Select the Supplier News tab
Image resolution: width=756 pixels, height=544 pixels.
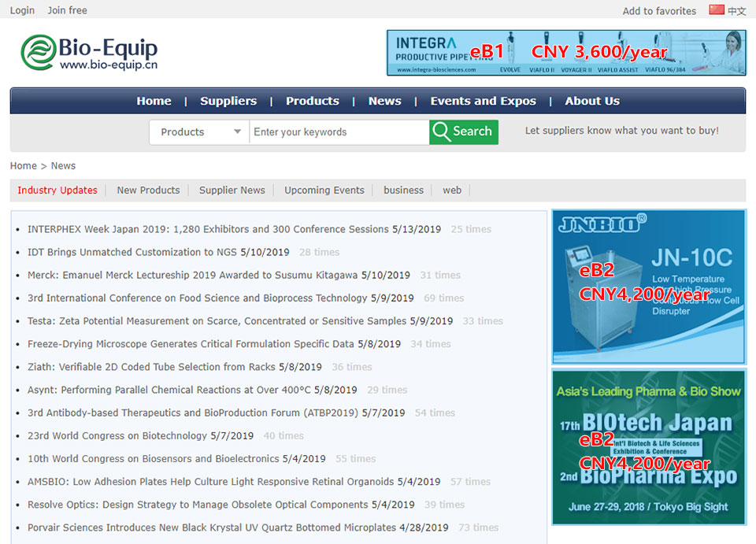coord(232,190)
